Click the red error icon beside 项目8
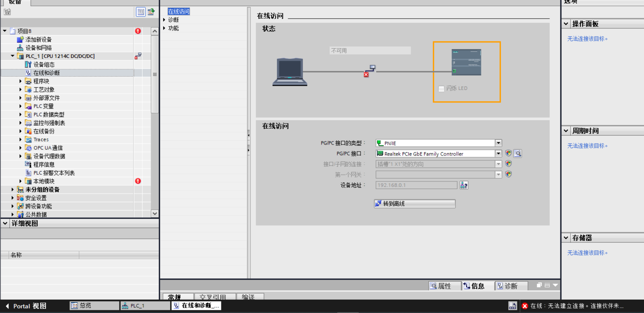Viewport: 644px width, 313px height. [138, 31]
